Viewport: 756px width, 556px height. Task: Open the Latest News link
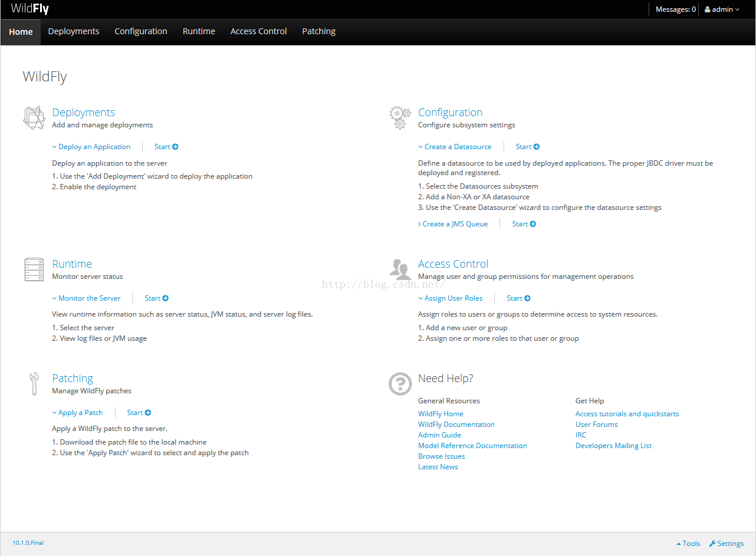click(x=438, y=467)
